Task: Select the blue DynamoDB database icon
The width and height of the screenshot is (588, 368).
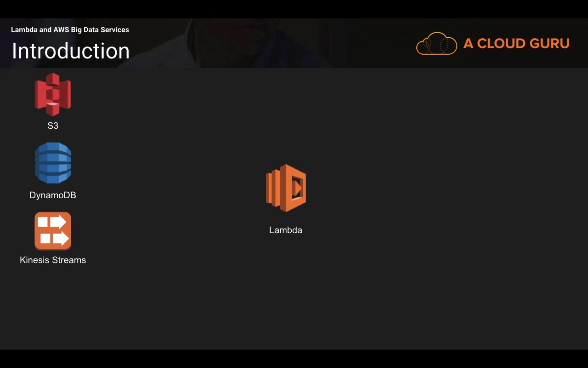Action: pos(53,163)
